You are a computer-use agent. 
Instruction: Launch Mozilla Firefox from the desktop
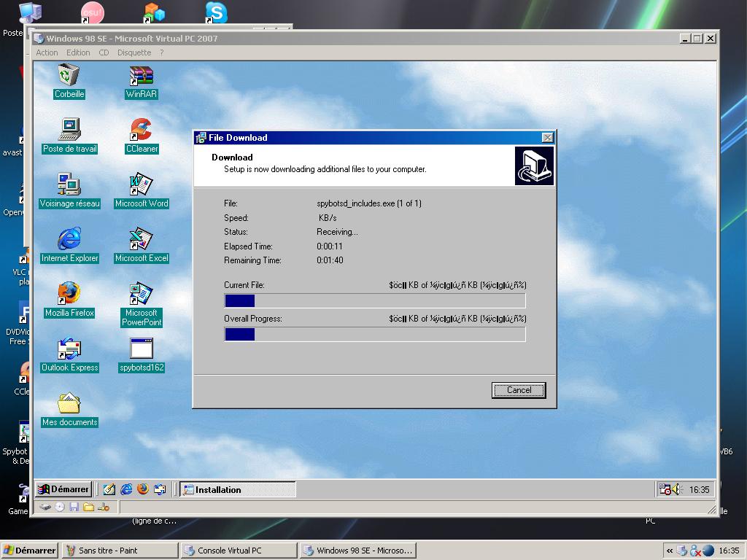click(x=69, y=294)
